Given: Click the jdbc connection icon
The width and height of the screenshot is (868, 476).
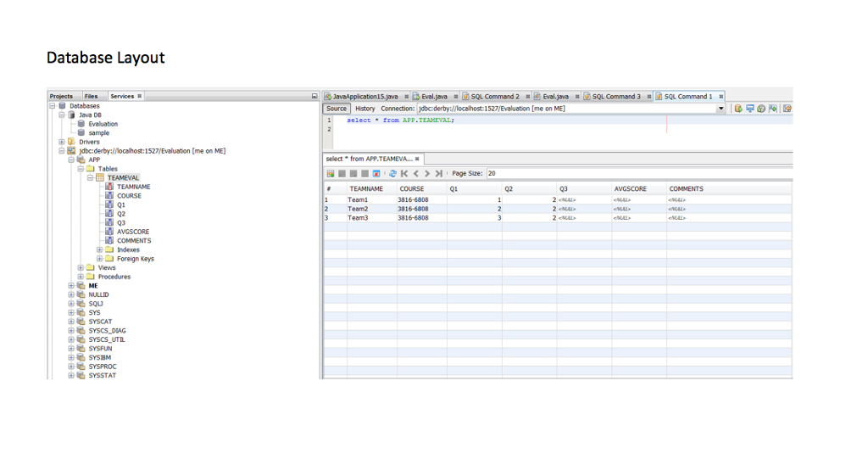Looking at the screenshot, I should pyautogui.click(x=71, y=151).
